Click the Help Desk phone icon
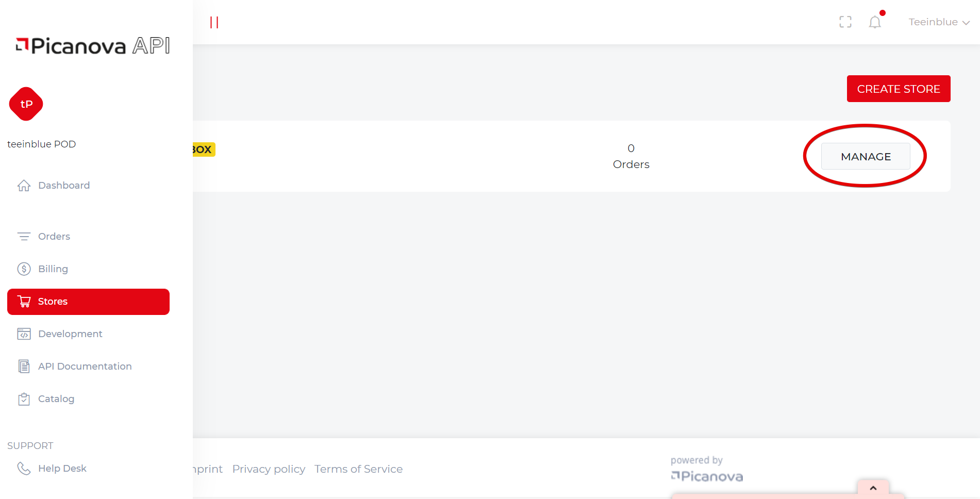980x499 pixels. pyautogui.click(x=24, y=468)
